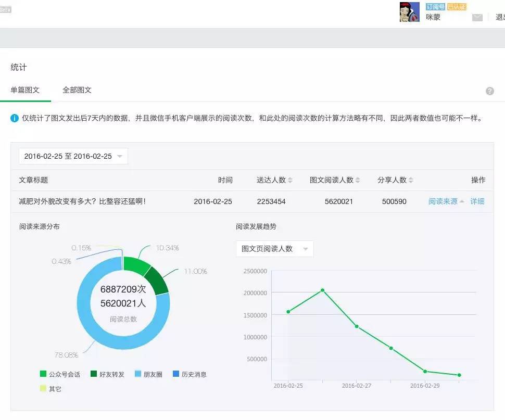This screenshot has height=420, width=505.
Task: Click the 咪蒙 account avatar
Action: point(409,12)
